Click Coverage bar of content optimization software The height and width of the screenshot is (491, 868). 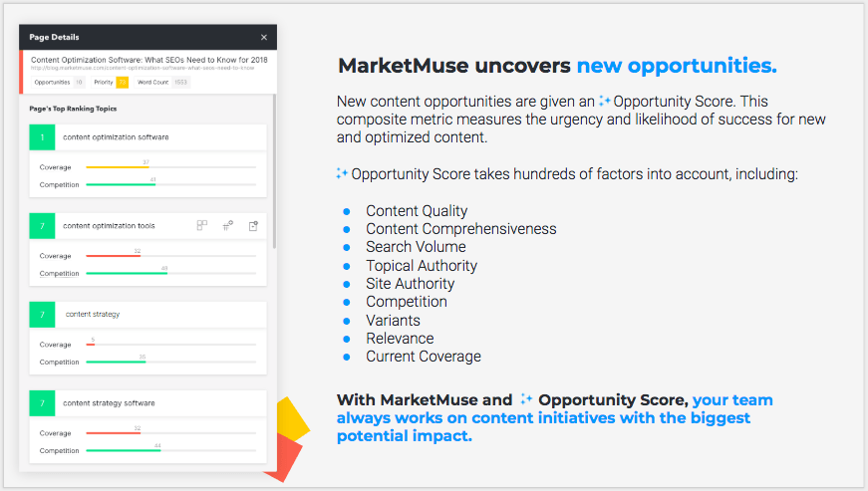tap(171, 167)
